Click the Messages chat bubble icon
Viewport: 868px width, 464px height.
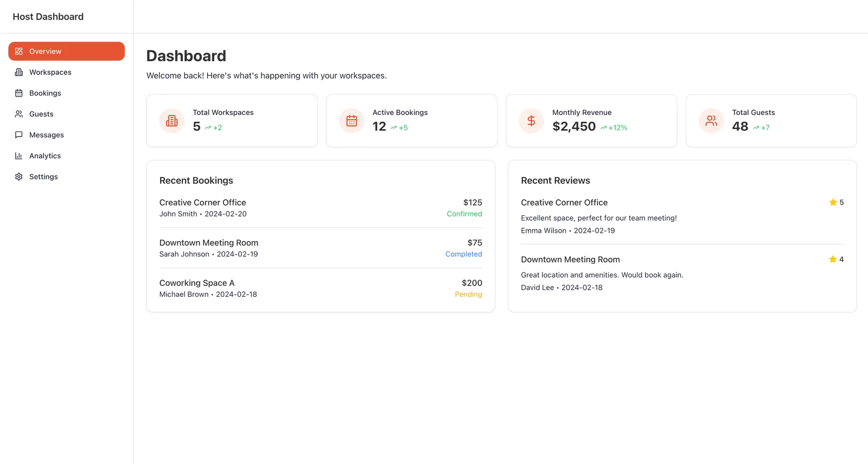tap(19, 135)
